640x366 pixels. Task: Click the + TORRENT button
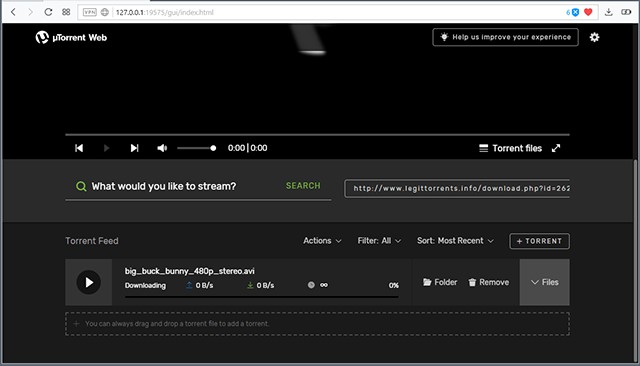(539, 241)
